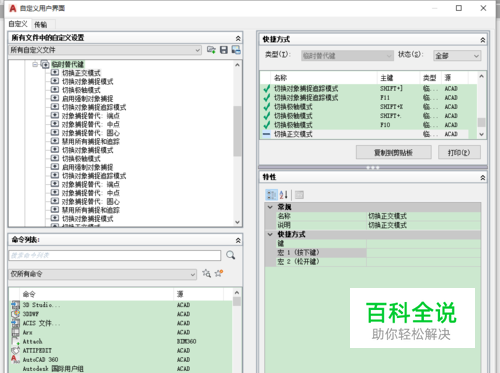The image size is (500, 373).
Task: Click inside the command list search field
Action: [x=115, y=255]
